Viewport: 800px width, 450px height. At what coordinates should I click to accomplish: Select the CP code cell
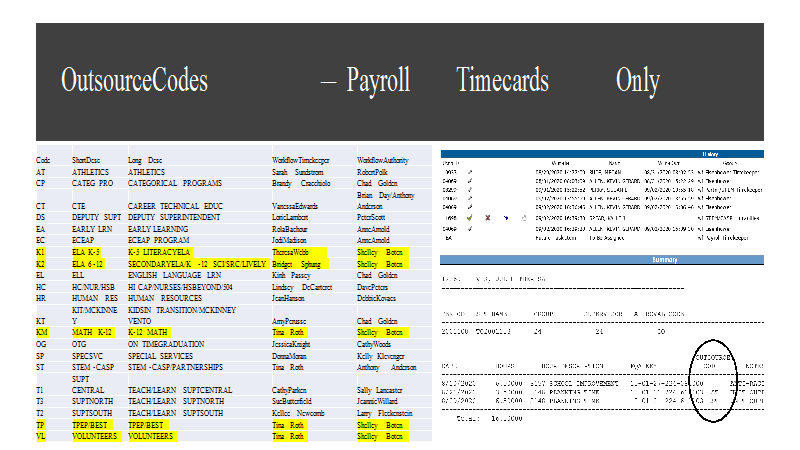(x=41, y=183)
